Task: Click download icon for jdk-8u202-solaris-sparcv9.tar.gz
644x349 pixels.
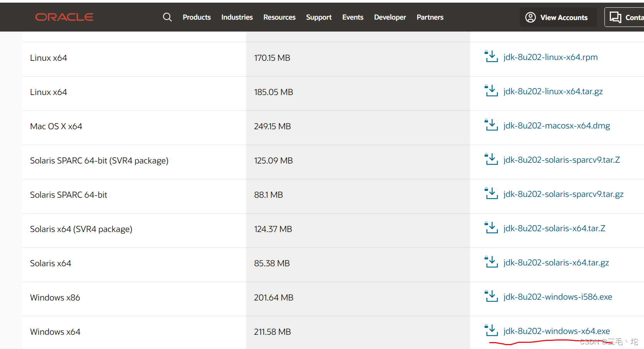Action: pyautogui.click(x=491, y=194)
